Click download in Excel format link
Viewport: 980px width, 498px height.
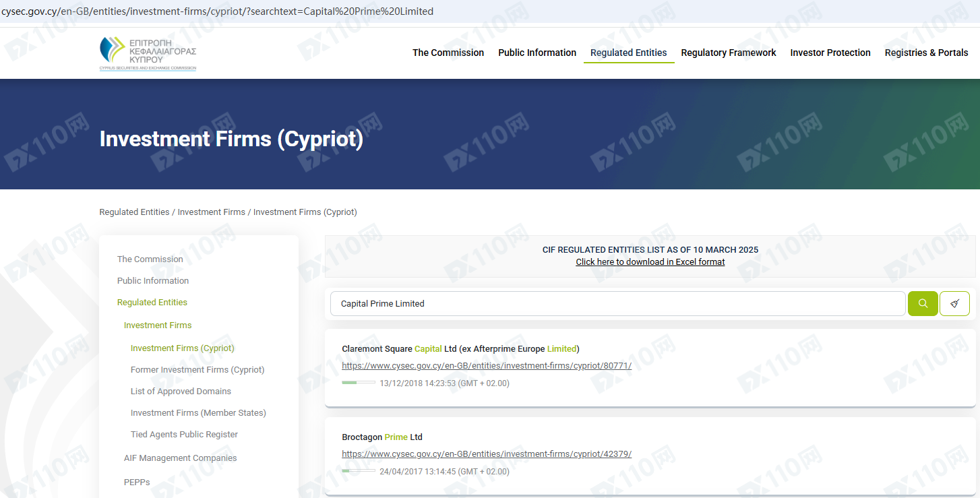(x=650, y=262)
